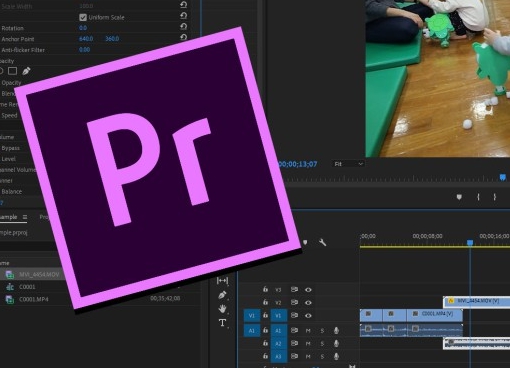Click the Mark Out button
Viewport: 510px width, 368px height.
pos(495,197)
